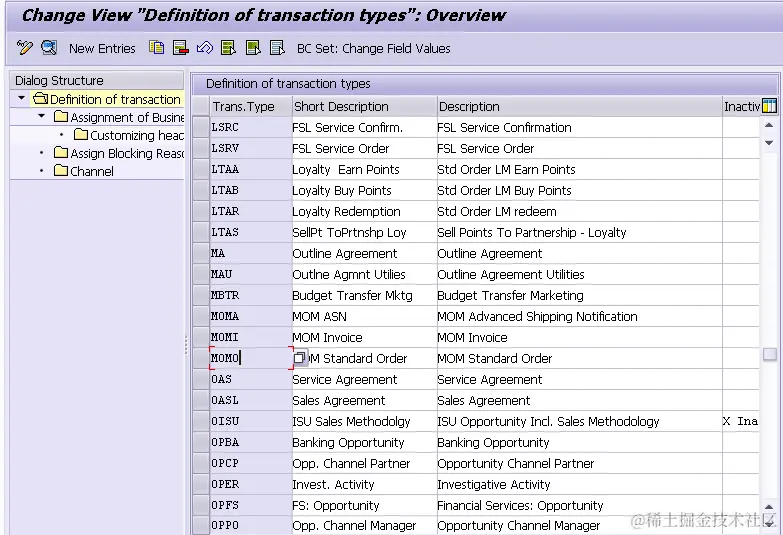Click OPBA transaction type cell
This screenshot has height=535, width=783.
[x=251, y=442]
